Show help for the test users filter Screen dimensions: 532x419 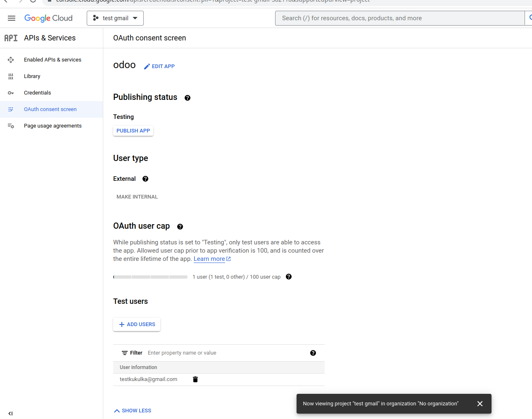coord(313,353)
